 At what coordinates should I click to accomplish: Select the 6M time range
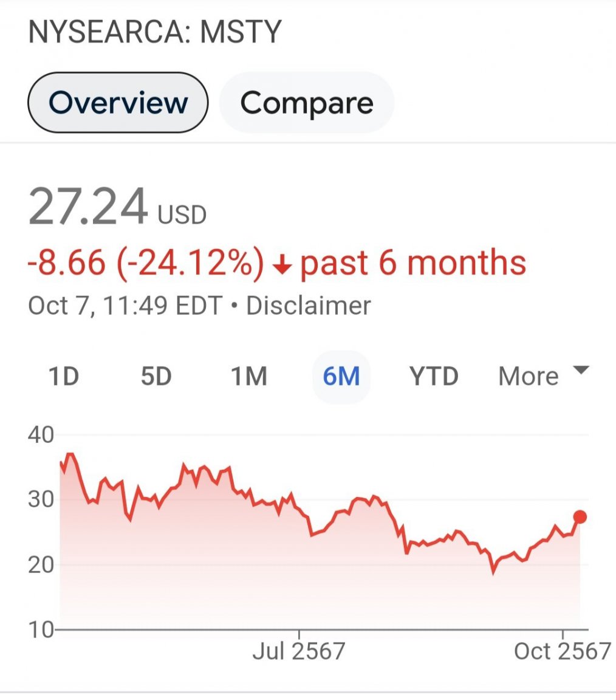pos(341,376)
